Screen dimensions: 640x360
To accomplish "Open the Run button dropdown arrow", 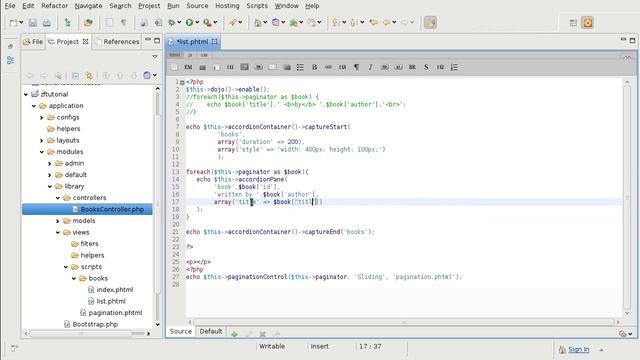I will point(197,23).
